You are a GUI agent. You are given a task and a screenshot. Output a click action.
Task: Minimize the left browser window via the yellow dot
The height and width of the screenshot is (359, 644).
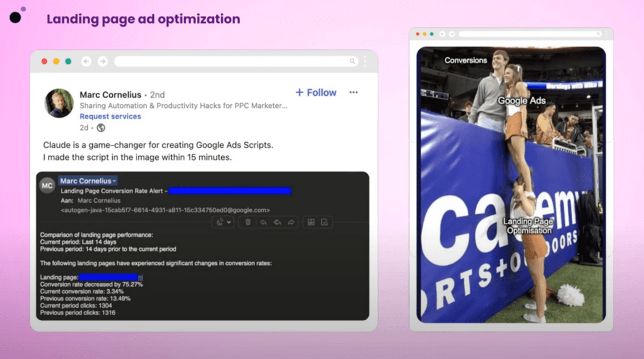(x=56, y=61)
